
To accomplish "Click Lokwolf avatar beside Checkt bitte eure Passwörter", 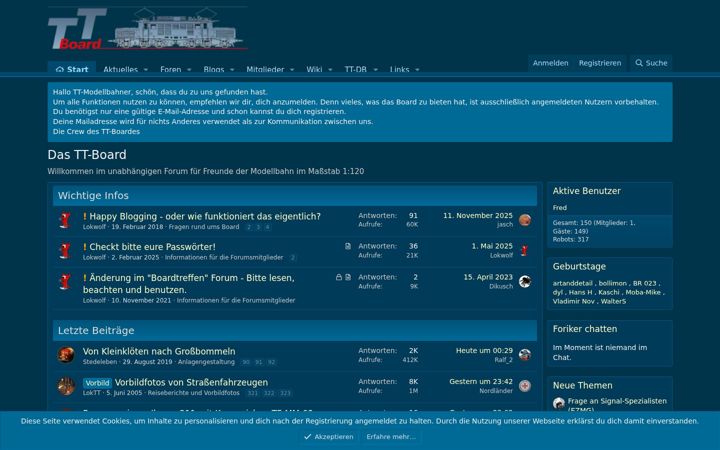I will click(x=66, y=251).
